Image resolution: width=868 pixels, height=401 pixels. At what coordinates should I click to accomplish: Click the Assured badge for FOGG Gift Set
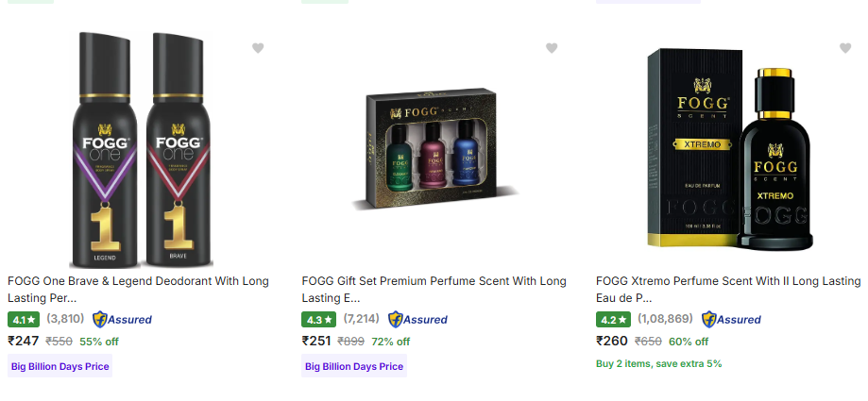click(417, 319)
